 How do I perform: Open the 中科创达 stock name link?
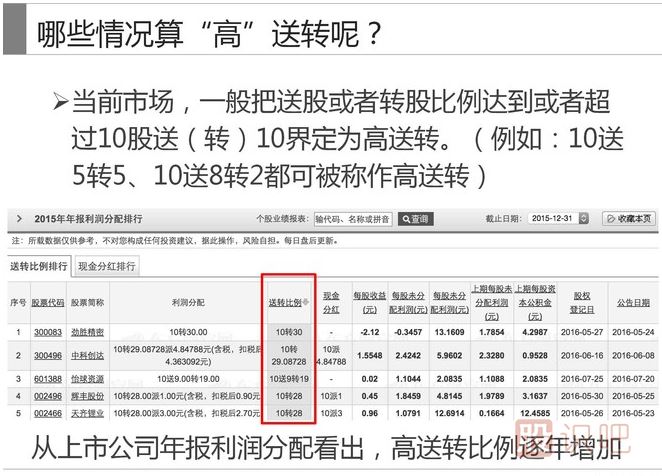click(89, 354)
